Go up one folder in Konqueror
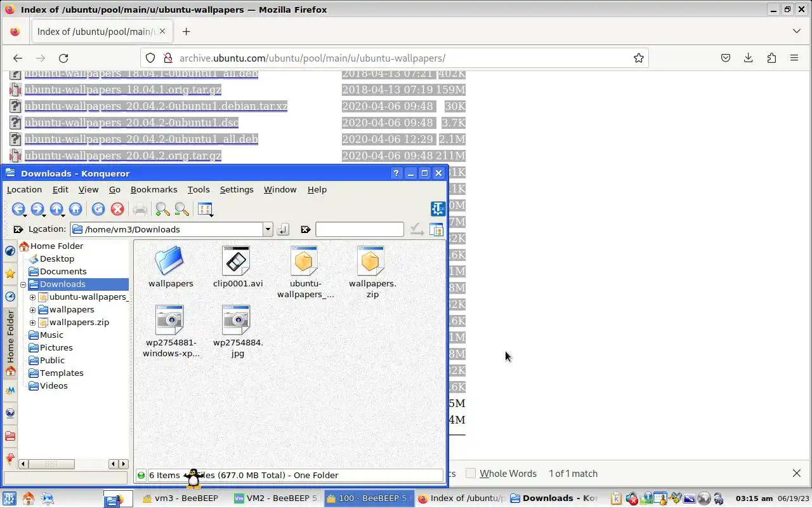812x508 pixels. point(56,209)
